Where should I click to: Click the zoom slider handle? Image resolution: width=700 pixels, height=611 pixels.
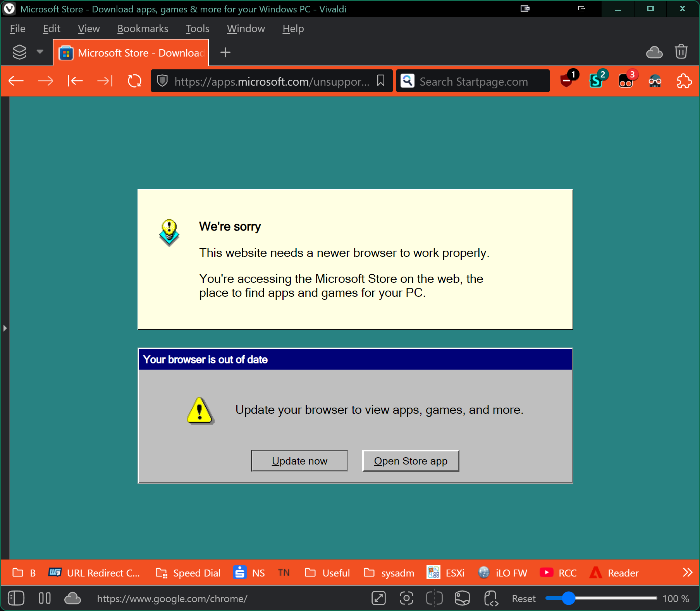568,598
